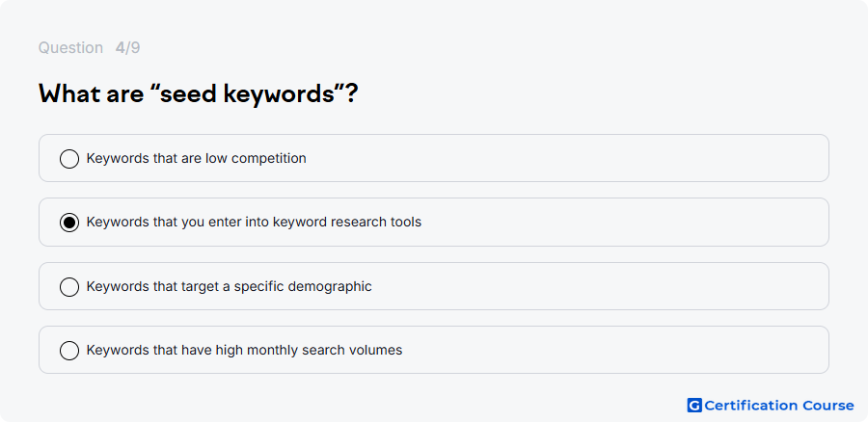This screenshot has width=868, height=422.
Task: Click the grey "Question" label
Action: (70, 48)
